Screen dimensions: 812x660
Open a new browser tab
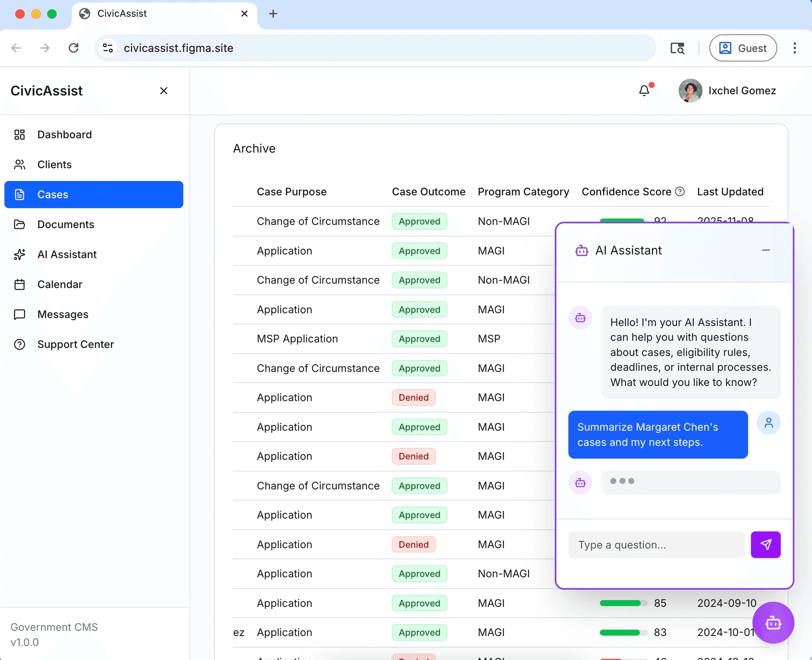pos(273,14)
